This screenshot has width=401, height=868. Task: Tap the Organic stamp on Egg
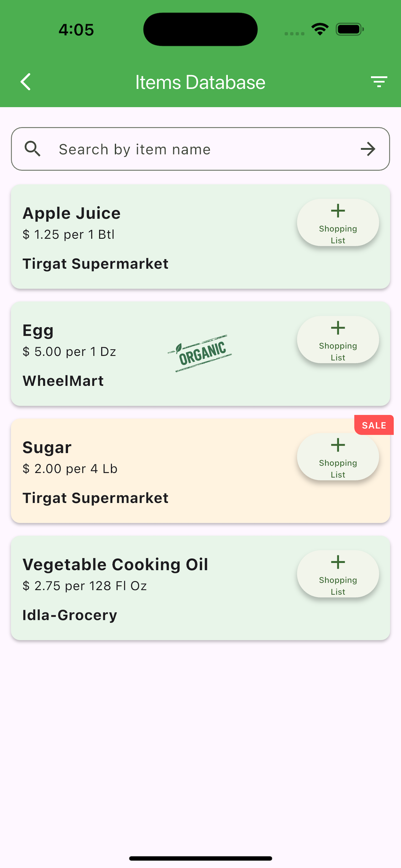pos(200,353)
